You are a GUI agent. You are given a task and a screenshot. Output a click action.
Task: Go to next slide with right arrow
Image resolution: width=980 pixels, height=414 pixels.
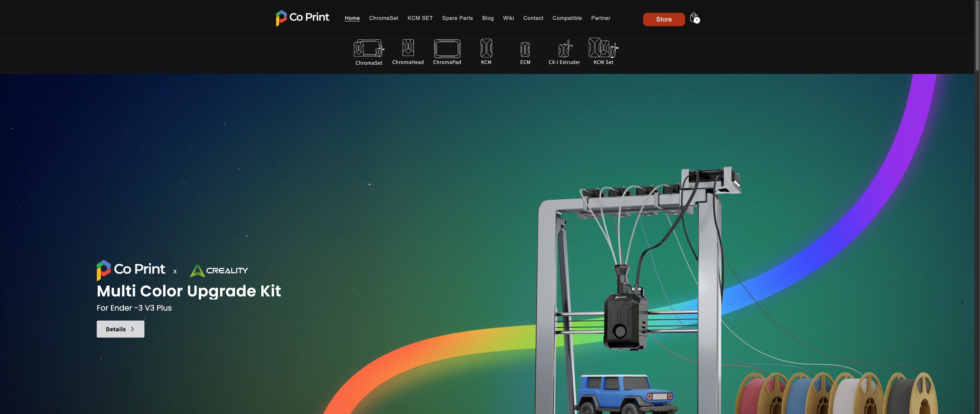coord(961,301)
